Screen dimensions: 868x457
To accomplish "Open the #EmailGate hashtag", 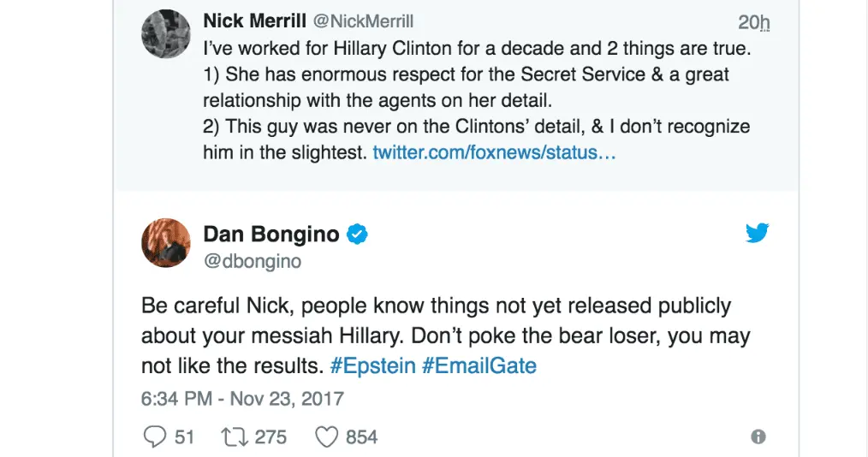I will tap(479, 366).
